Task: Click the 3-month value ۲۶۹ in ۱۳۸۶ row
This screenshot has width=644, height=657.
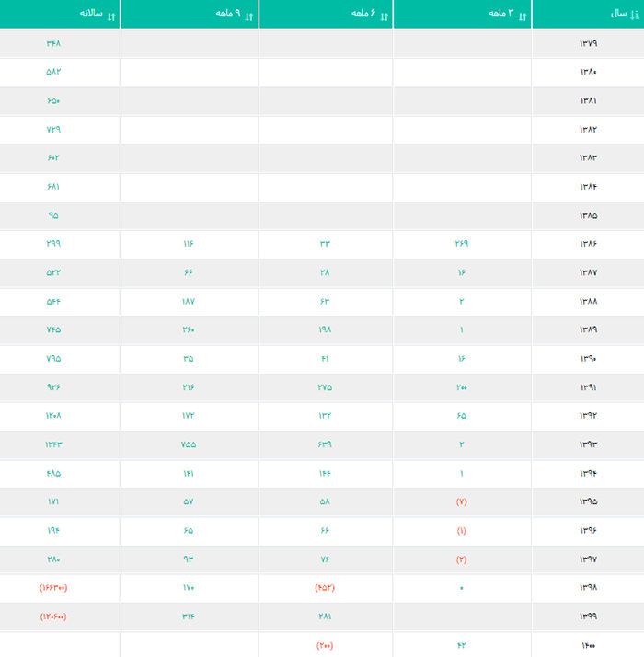Action: pyautogui.click(x=462, y=244)
